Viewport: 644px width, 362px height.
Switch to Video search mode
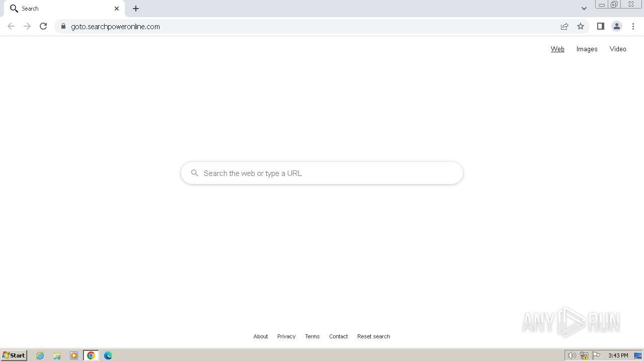click(618, 49)
